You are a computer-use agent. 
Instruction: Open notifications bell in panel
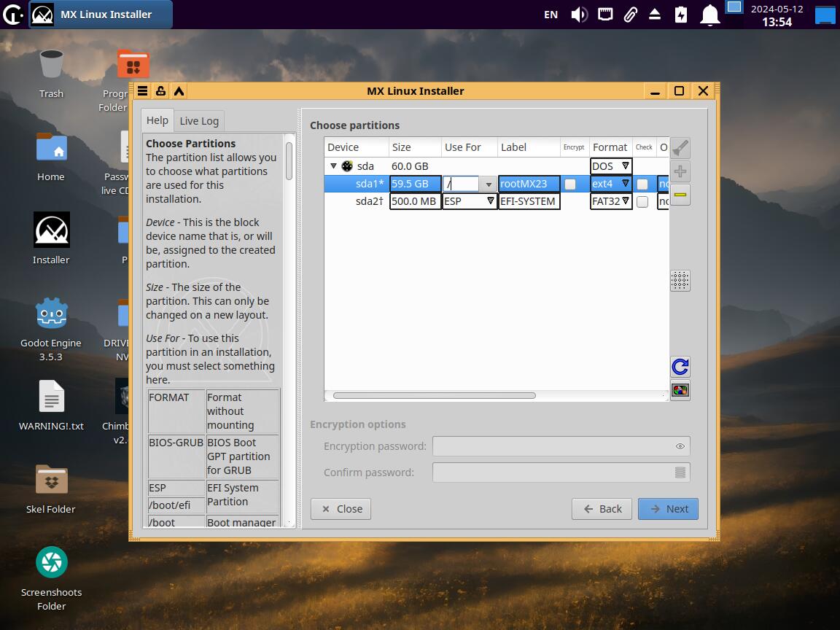[x=709, y=15]
